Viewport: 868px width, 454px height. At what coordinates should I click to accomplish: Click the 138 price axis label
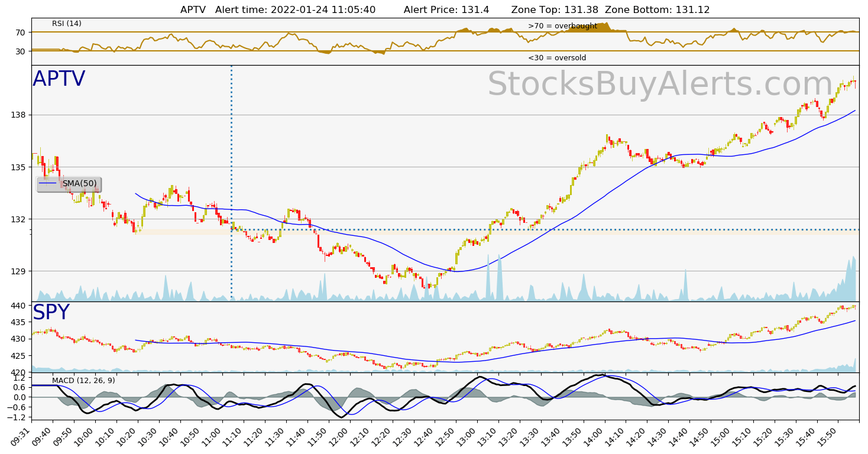point(20,115)
